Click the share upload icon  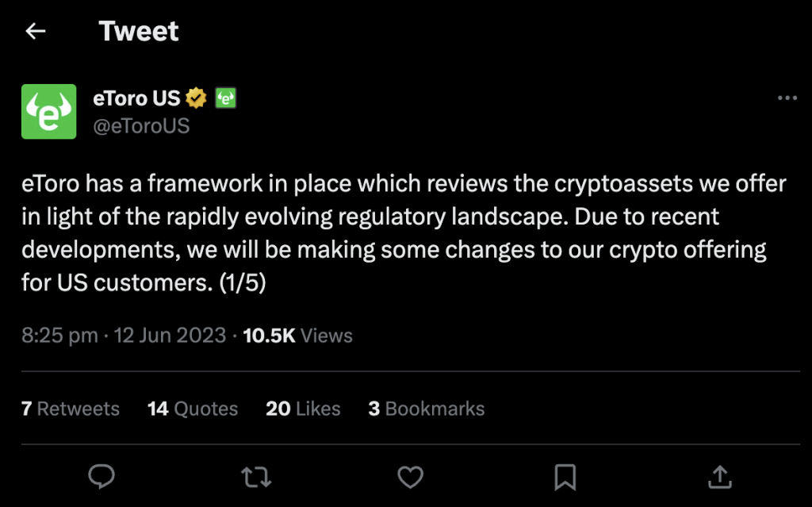(719, 476)
